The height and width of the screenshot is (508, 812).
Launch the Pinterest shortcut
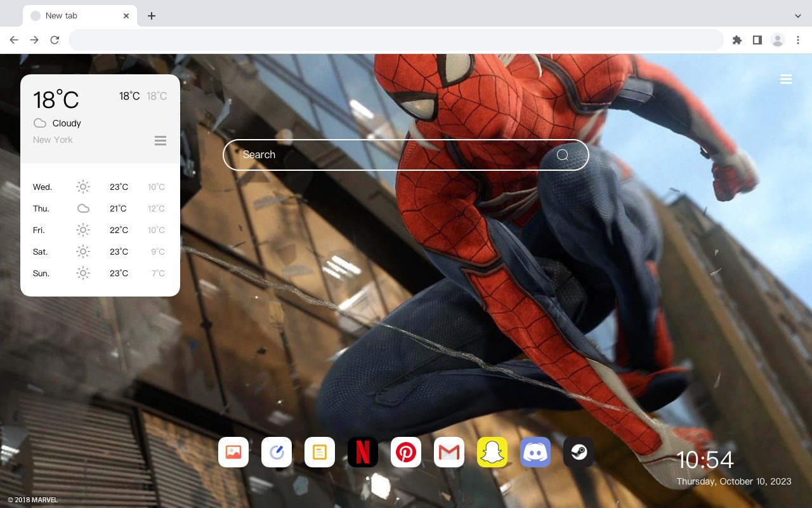click(406, 452)
